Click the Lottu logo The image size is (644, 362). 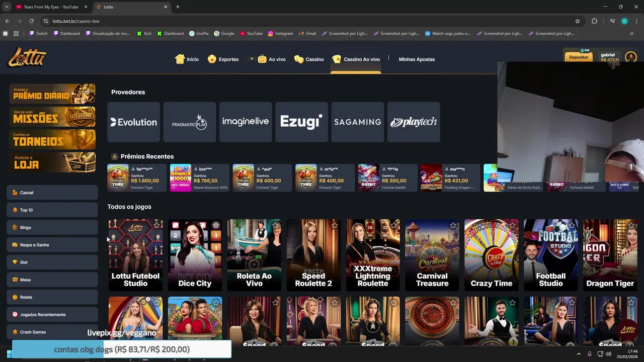pos(27,57)
